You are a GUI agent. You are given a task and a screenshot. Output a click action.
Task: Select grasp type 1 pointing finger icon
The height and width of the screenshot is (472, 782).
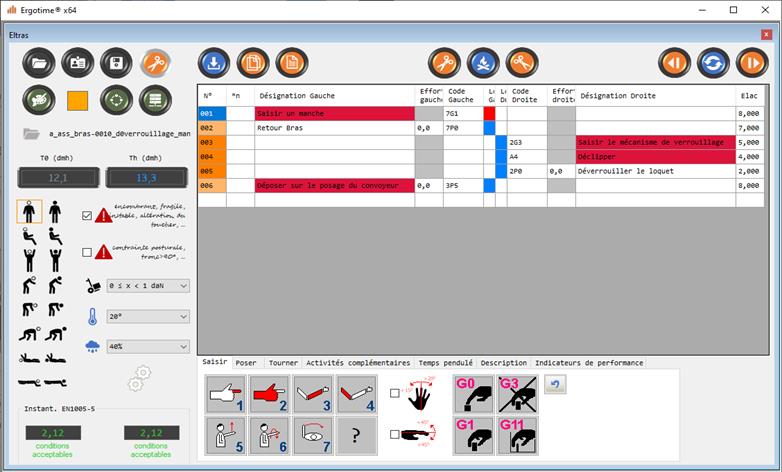coord(226,394)
